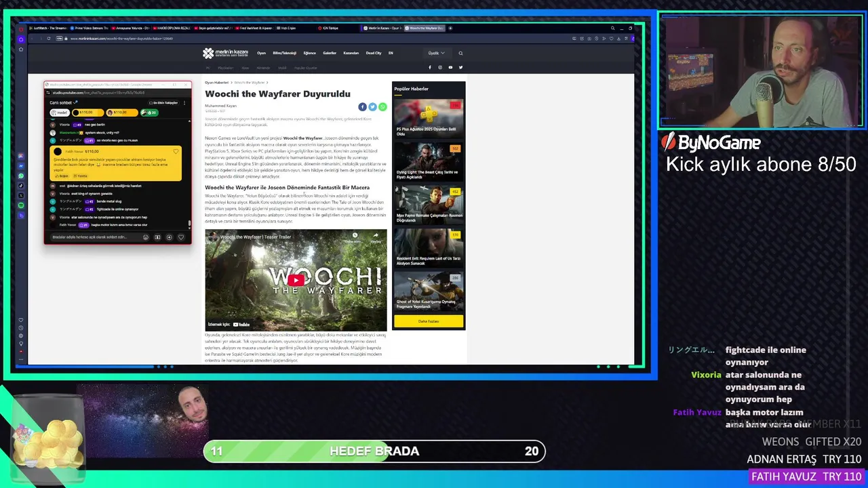Click the heart icon in chat input bar
The height and width of the screenshot is (488, 868).
coord(181,237)
